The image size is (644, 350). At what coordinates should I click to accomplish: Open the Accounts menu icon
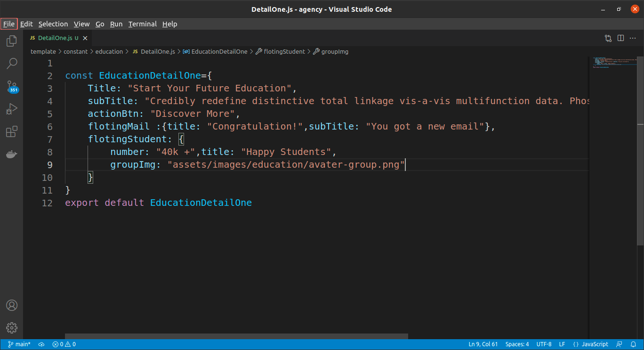[x=11, y=305]
